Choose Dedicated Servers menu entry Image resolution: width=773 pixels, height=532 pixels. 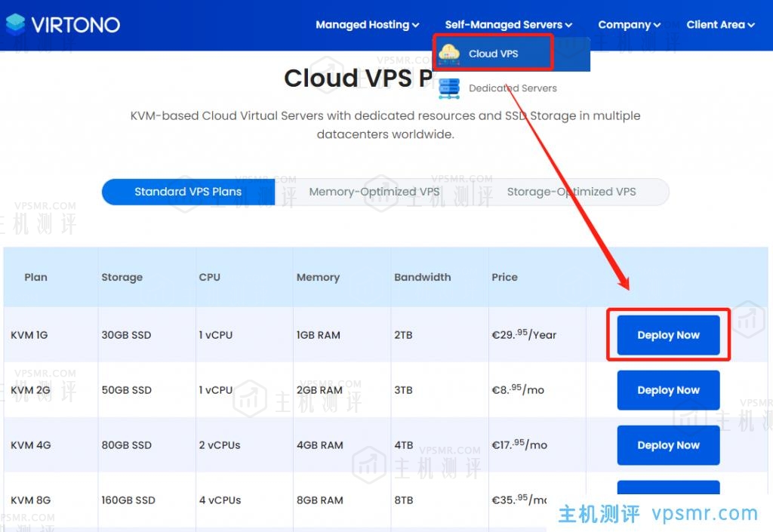[x=513, y=88]
